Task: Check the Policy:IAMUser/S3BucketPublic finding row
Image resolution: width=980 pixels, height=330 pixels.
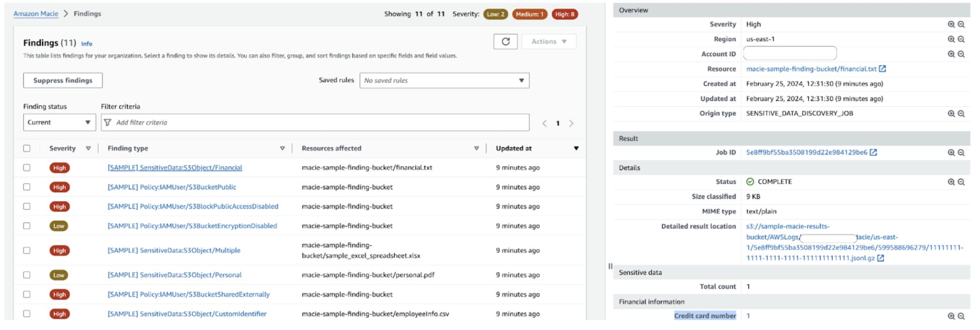Action: (27, 187)
